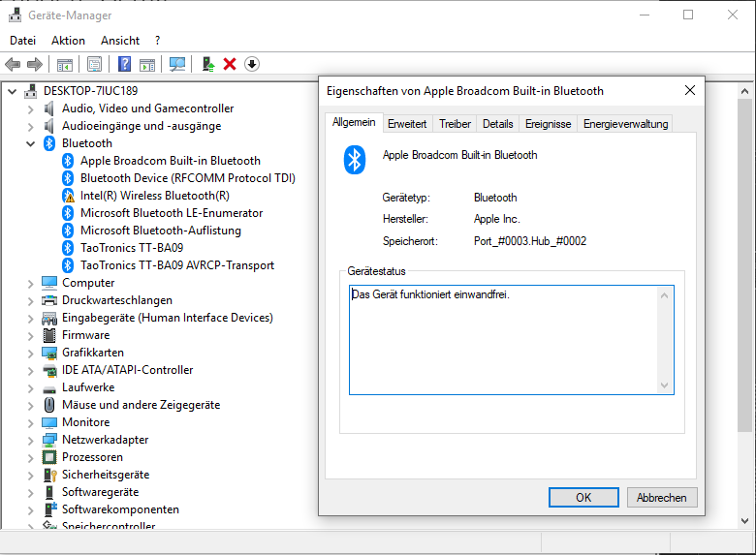Click the blue Help toolbar icon
This screenshot has height=555, width=756.
click(x=124, y=64)
